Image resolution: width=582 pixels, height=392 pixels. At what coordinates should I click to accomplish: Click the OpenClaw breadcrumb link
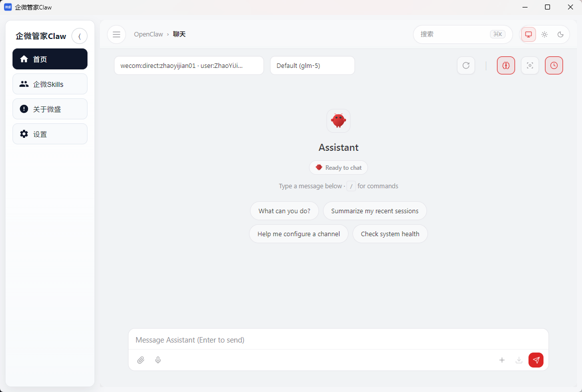point(148,34)
